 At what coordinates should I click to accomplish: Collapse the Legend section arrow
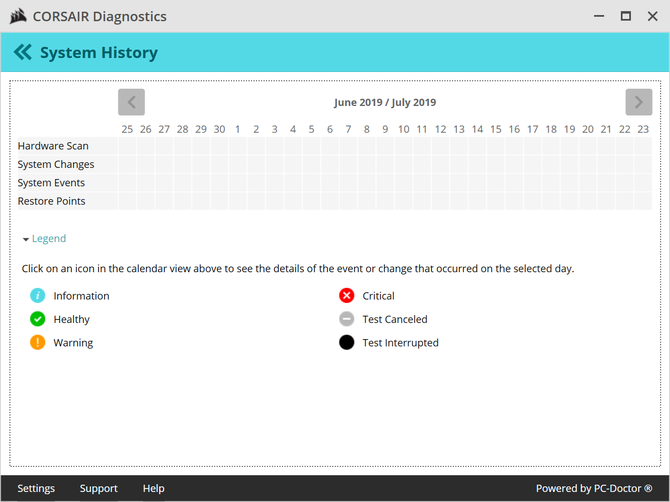[x=26, y=239]
